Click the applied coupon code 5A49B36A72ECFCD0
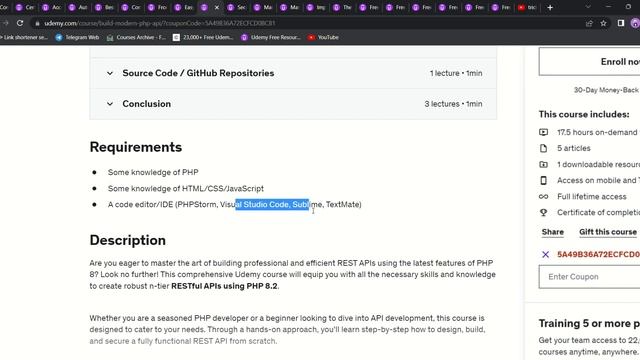The width and height of the screenshot is (640, 360). (x=598, y=254)
